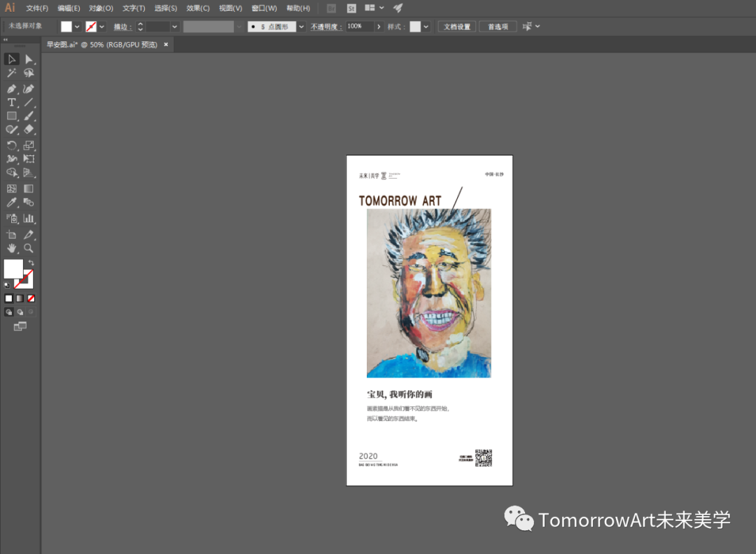Select the Direct Selection tool
Screen dimensions: 756x554
tap(29, 60)
